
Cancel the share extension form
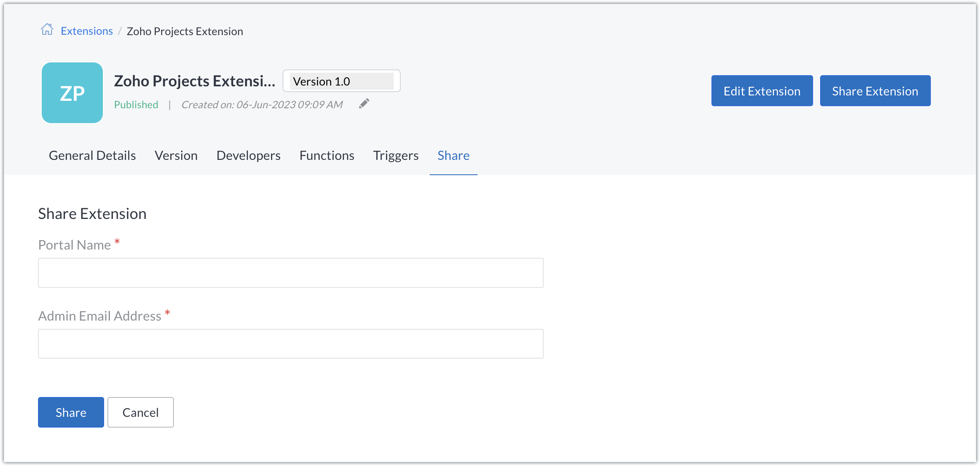coord(140,412)
